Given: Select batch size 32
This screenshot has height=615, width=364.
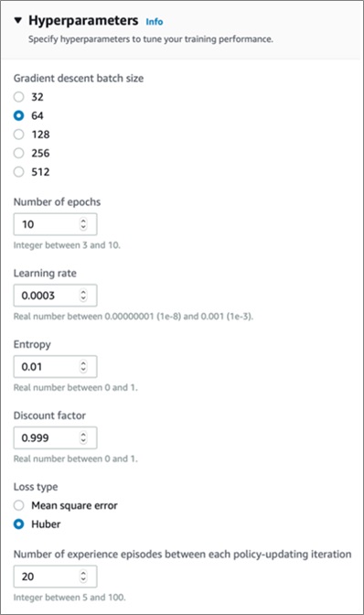Looking at the screenshot, I should coord(19,97).
